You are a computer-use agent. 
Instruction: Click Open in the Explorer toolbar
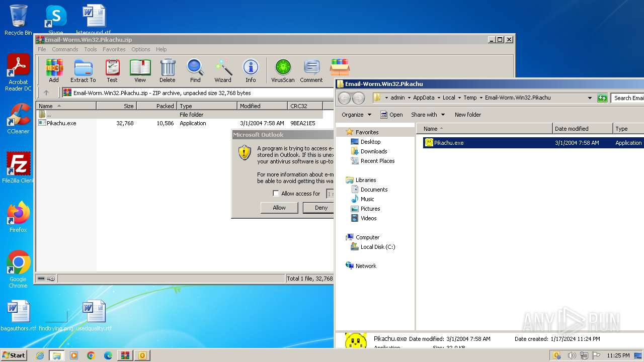[391, 115]
